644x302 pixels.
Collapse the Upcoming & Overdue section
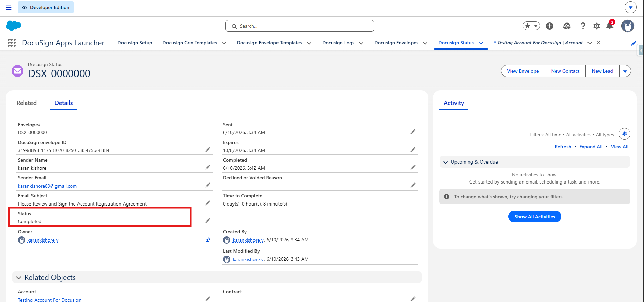446,162
